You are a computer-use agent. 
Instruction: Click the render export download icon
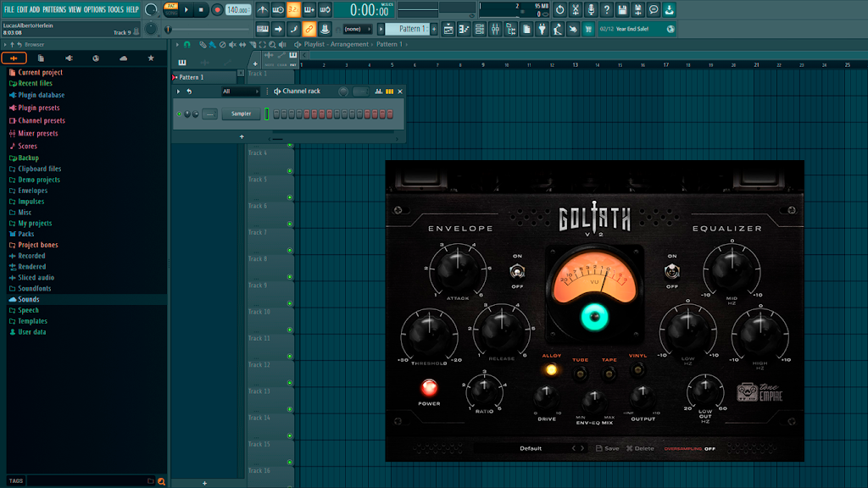[x=669, y=9]
